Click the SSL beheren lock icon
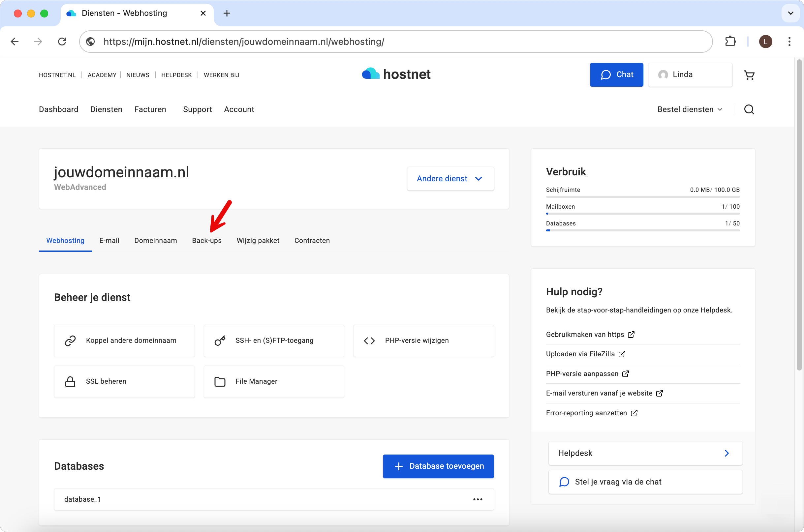The height and width of the screenshot is (532, 804). 71,381
